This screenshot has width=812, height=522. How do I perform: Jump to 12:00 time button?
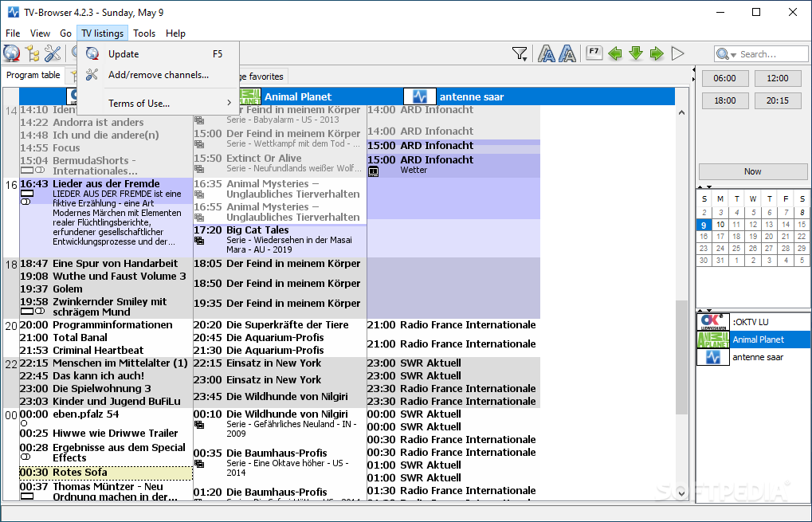[x=777, y=78]
